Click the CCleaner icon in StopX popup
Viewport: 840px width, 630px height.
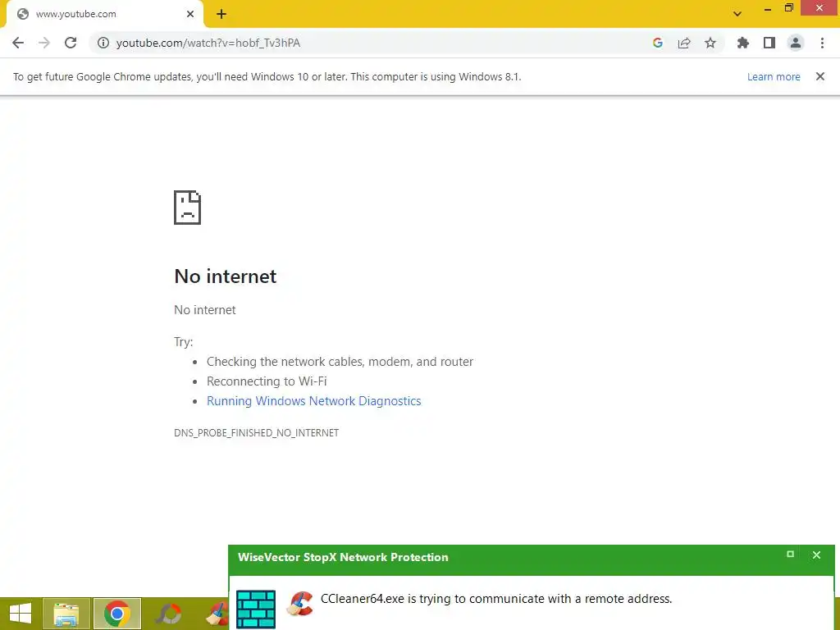point(300,605)
